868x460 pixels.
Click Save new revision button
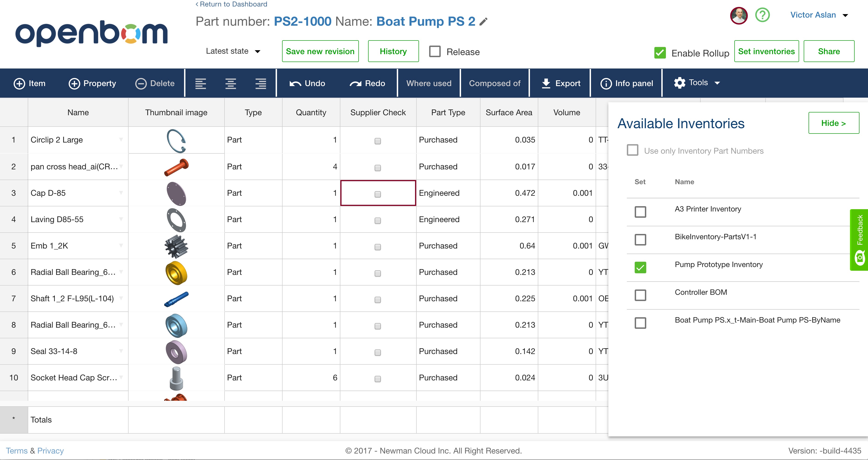coord(320,51)
